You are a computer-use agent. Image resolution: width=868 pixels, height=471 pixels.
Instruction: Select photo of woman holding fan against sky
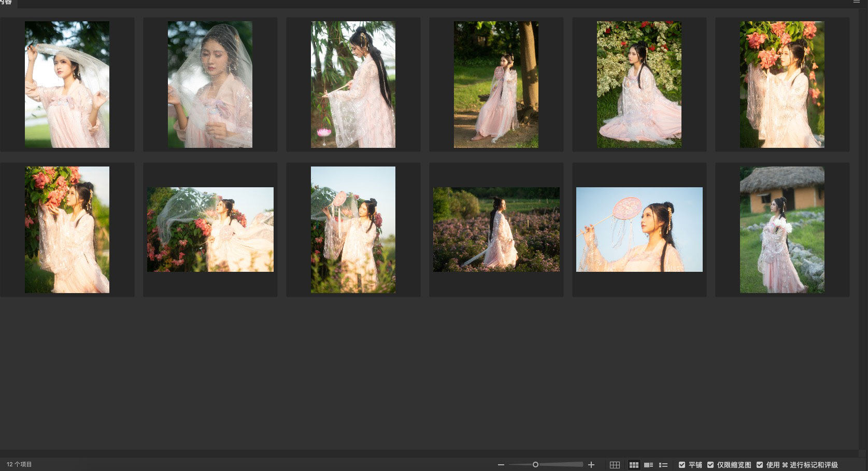coord(639,230)
